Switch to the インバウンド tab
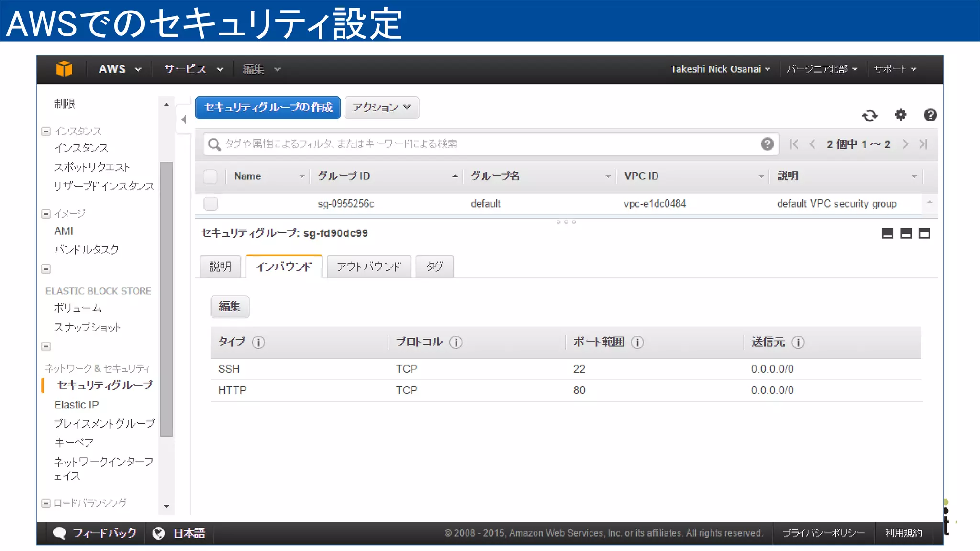 click(284, 266)
